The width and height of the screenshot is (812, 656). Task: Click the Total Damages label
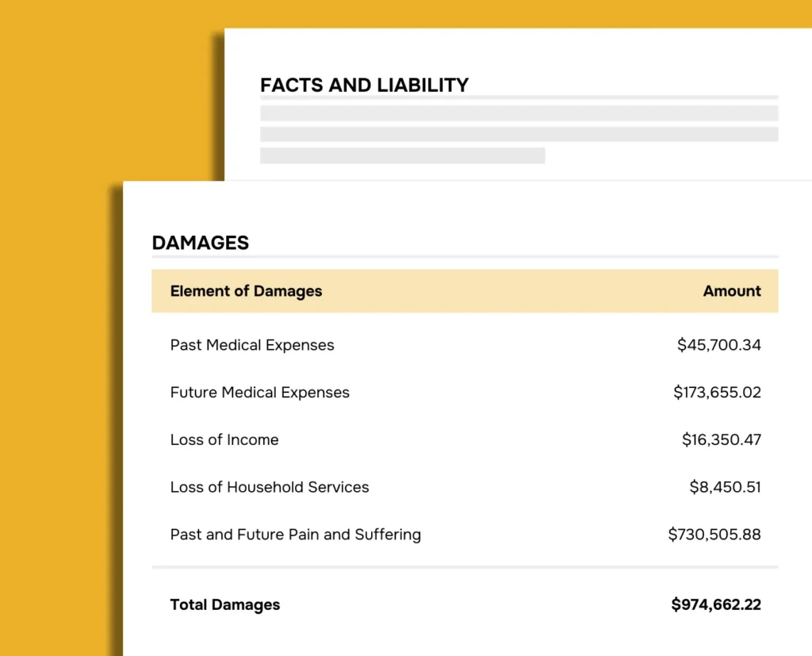coord(224,604)
